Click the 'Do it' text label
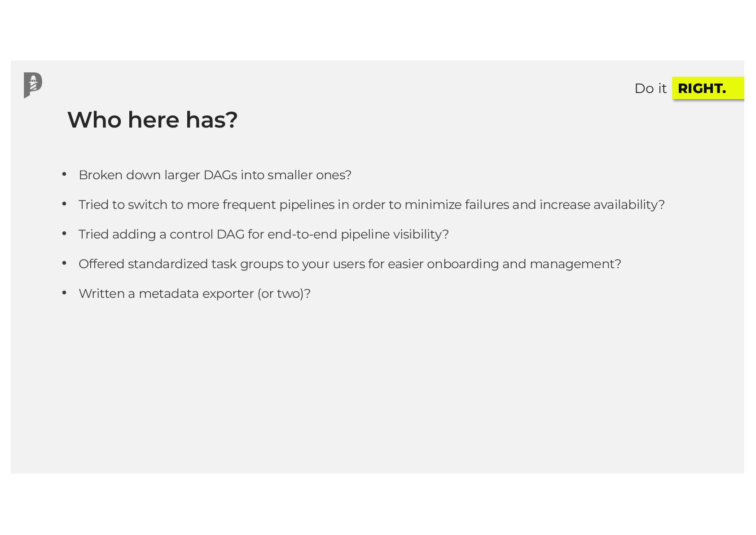This screenshot has width=756, height=535. [651, 88]
